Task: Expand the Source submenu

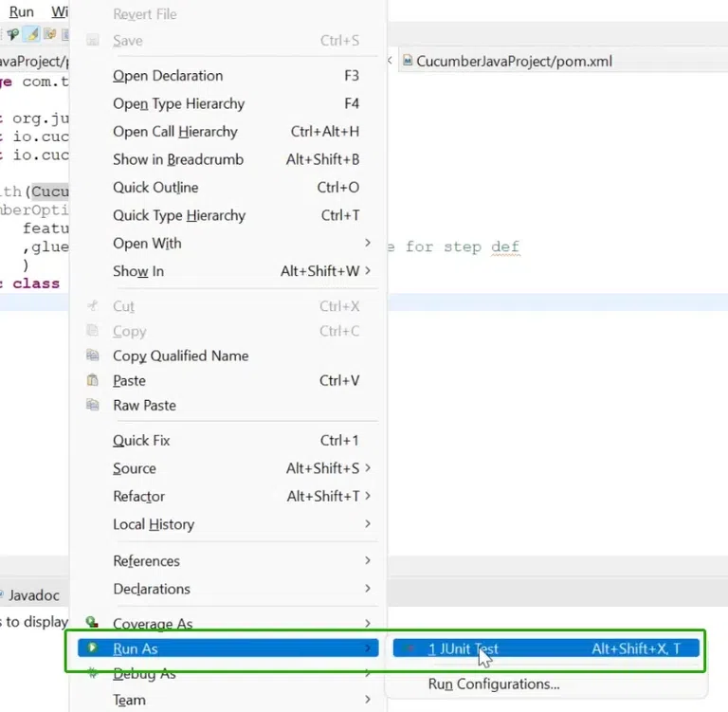Action: click(x=227, y=468)
